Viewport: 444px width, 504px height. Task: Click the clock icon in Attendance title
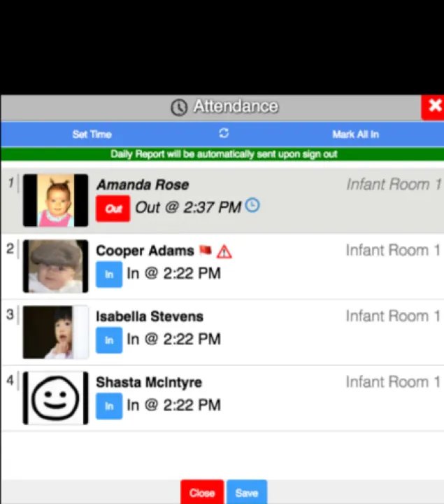179,107
